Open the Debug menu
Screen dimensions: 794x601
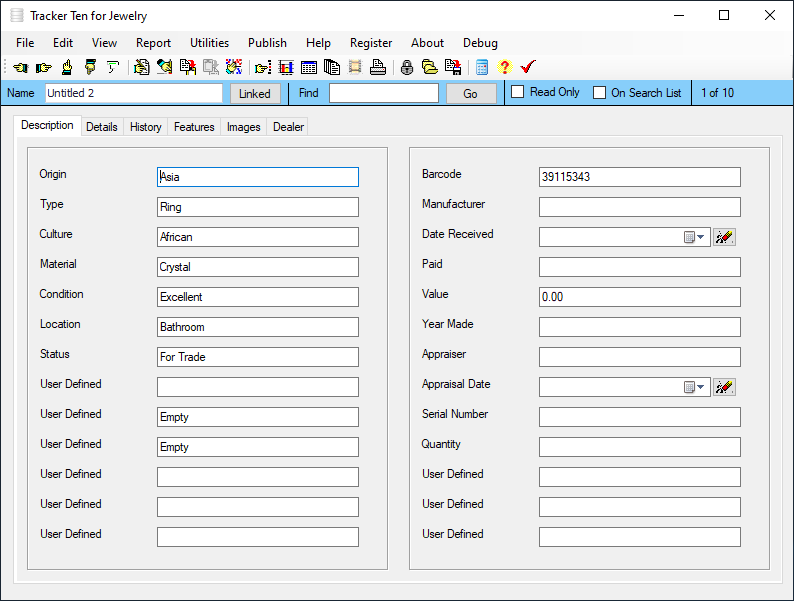point(480,43)
